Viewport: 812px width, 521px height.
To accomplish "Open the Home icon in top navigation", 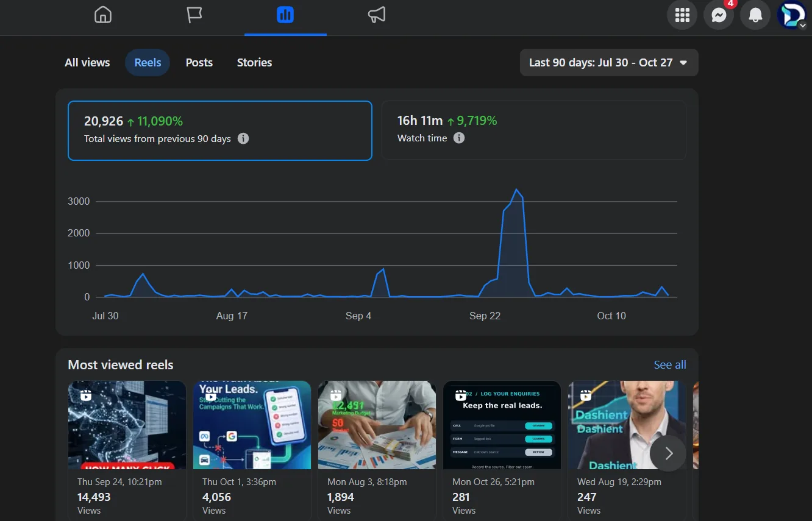I will [103, 15].
